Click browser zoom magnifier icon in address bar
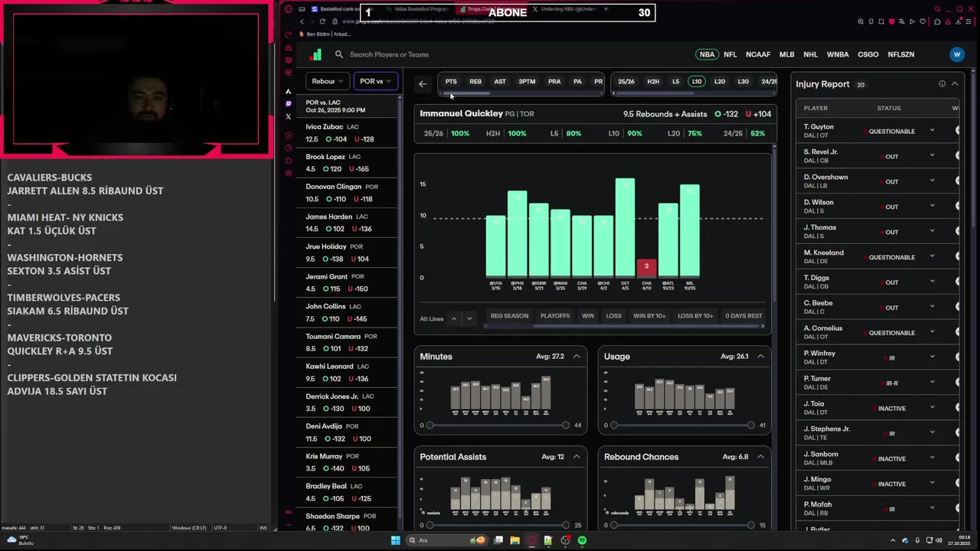 (861, 21)
